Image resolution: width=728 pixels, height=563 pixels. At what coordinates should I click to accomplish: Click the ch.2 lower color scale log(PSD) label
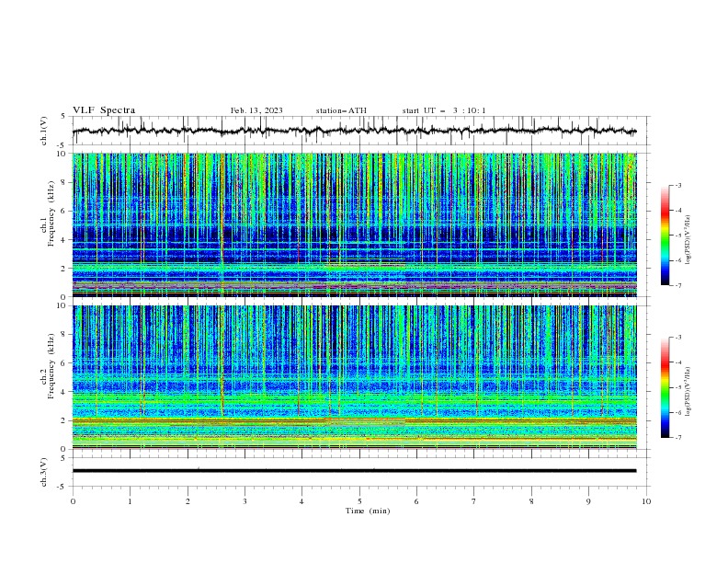(688, 392)
